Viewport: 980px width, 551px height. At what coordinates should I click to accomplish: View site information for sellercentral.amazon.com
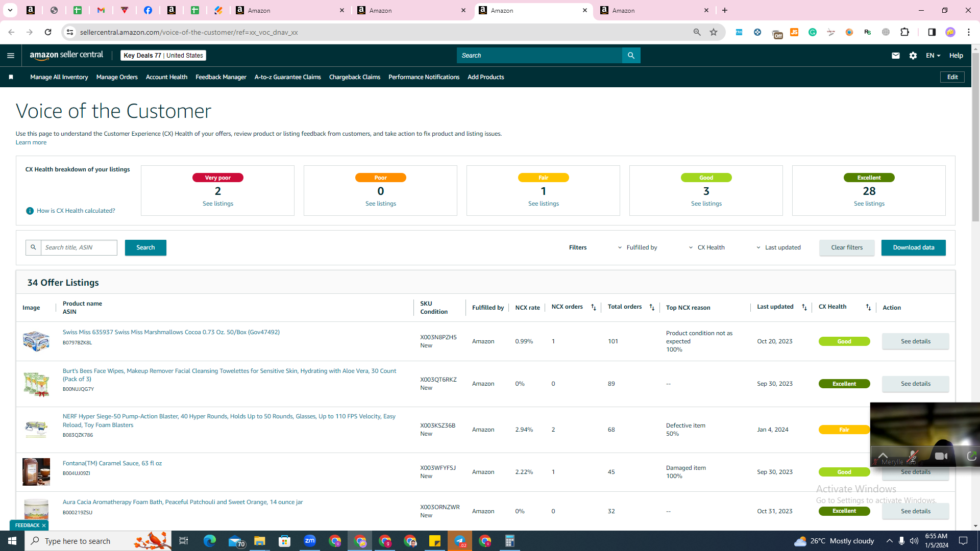pos(70,32)
